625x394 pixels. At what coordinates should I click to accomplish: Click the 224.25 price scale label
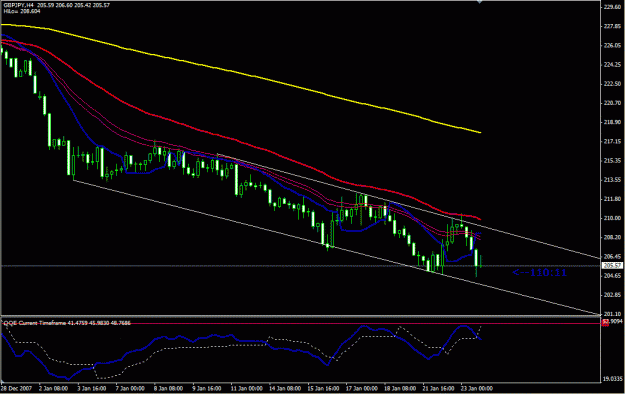pos(612,64)
